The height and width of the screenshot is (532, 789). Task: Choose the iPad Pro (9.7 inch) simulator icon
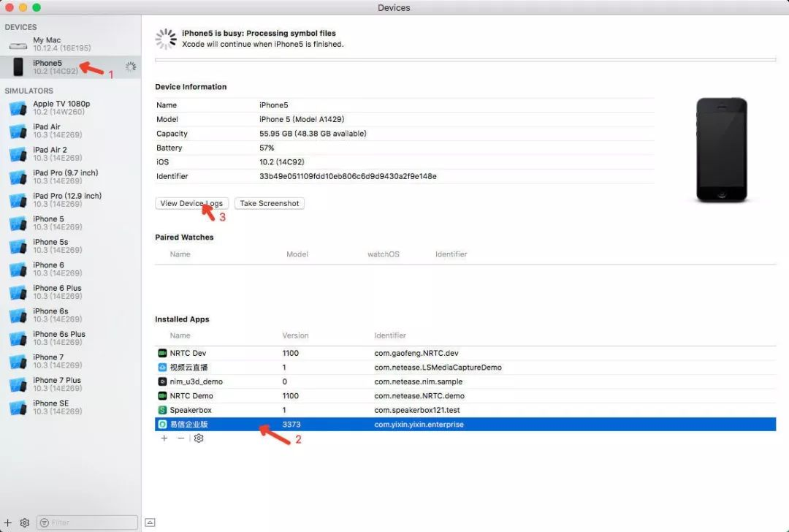[x=18, y=177]
